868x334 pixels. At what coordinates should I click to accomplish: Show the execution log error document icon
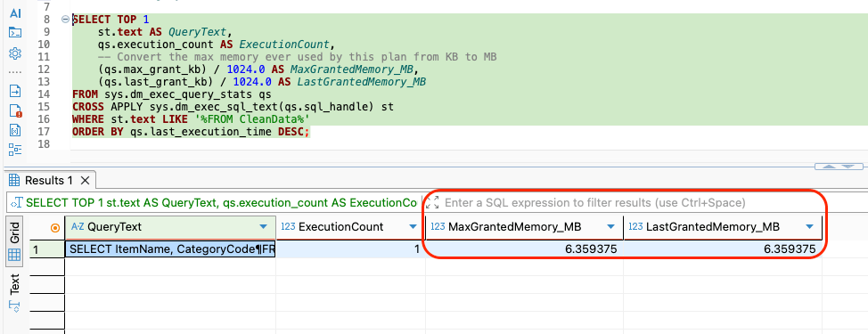15,110
